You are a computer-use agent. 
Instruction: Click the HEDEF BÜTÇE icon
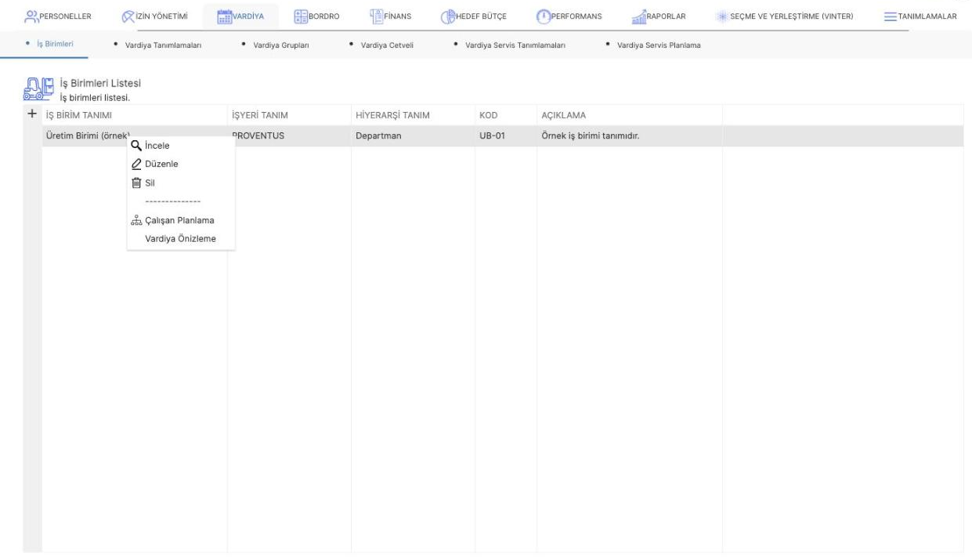(x=448, y=16)
